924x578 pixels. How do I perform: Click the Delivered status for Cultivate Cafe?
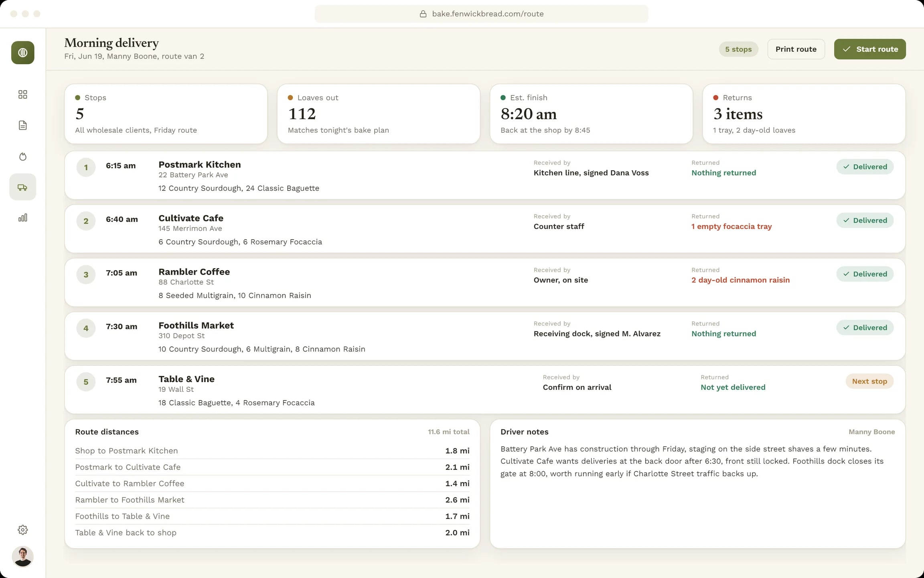click(865, 220)
